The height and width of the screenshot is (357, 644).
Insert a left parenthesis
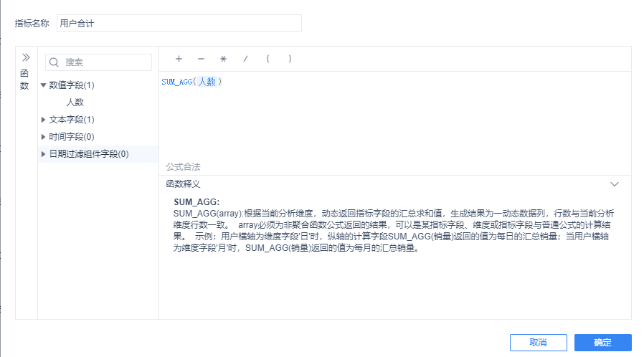coord(267,59)
